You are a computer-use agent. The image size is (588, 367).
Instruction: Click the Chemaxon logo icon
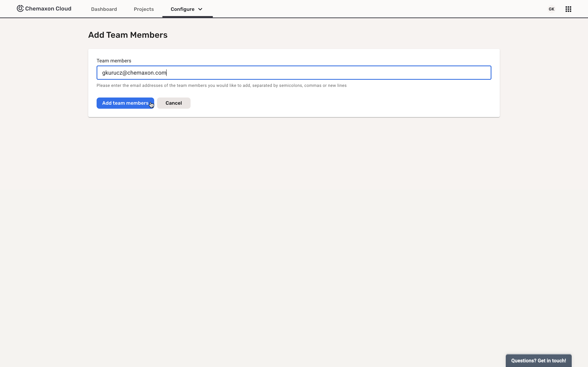[20, 9]
